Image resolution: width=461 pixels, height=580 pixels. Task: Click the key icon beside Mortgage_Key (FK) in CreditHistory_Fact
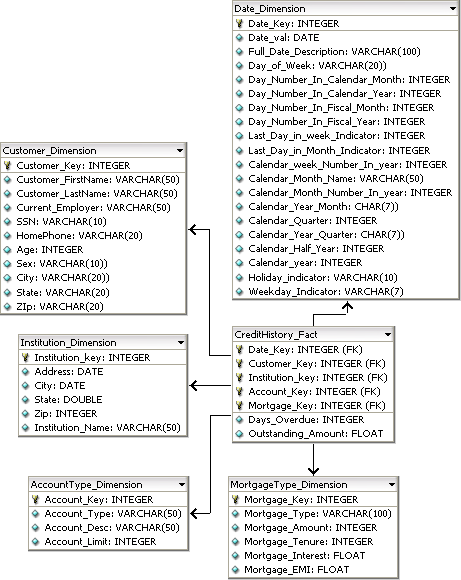point(239,405)
